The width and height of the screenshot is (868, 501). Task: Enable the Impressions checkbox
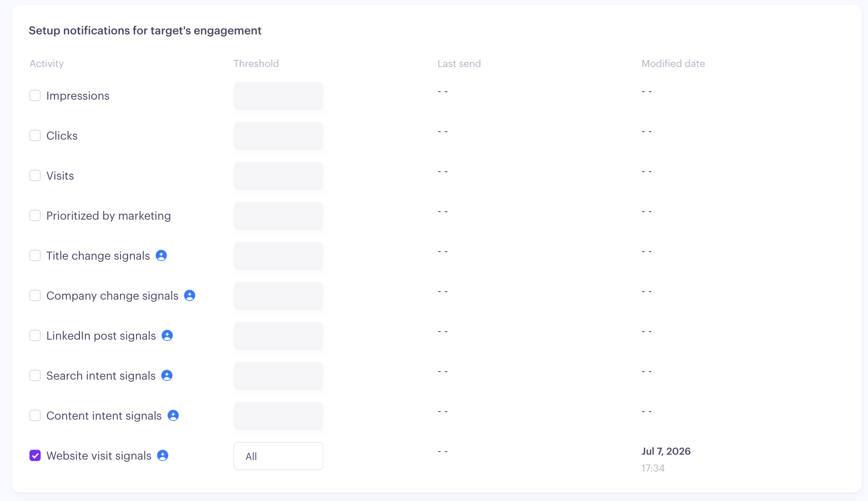click(x=35, y=95)
